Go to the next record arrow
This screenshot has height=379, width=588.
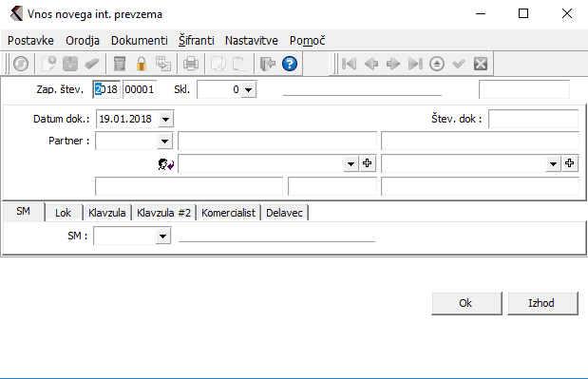point(393,64)
